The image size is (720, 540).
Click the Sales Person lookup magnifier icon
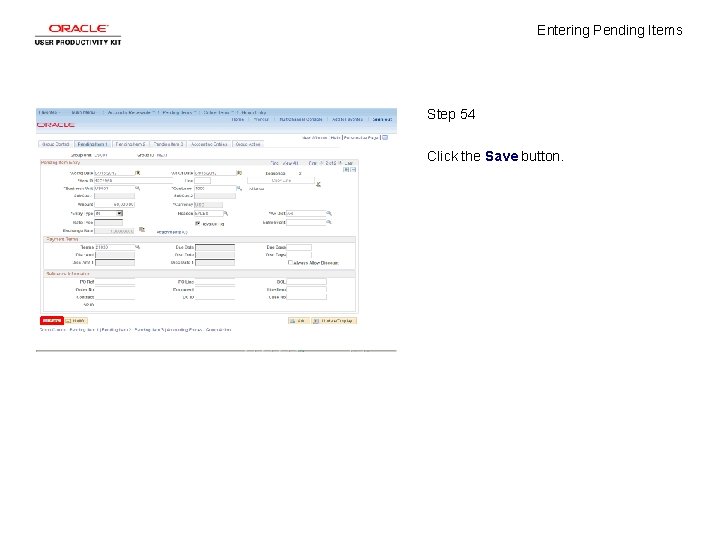(x=329, y=222)
